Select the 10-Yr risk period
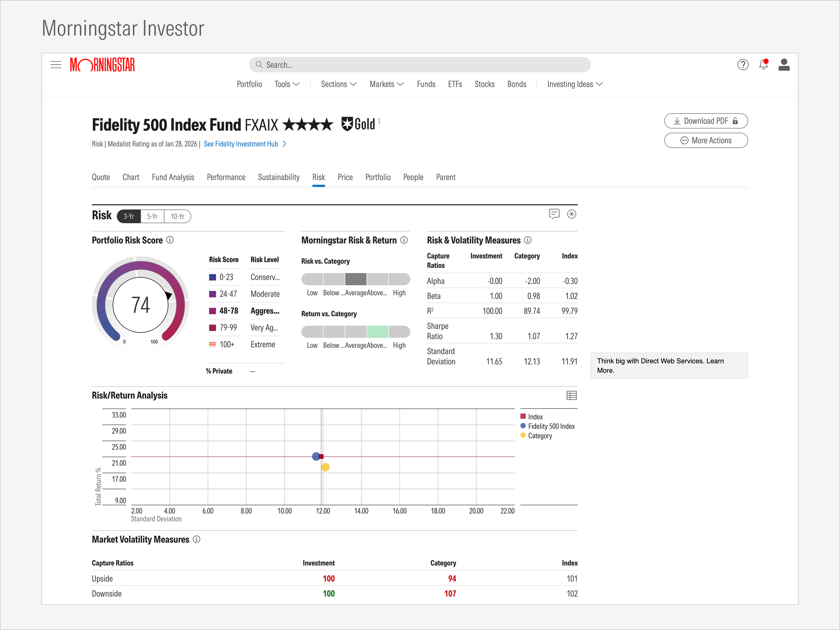840x630 pixels. tap(177, 216)
